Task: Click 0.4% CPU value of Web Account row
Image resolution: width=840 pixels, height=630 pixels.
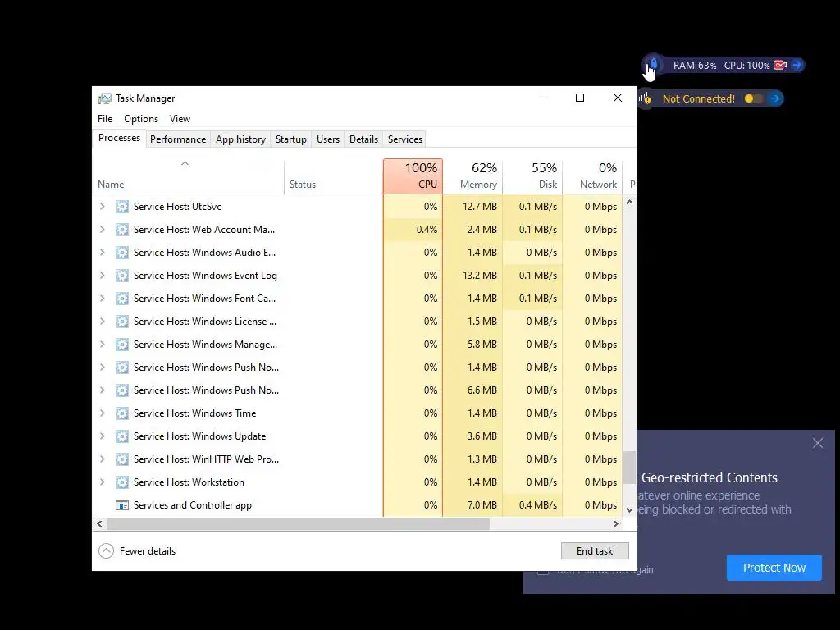Action: (427, 230)
